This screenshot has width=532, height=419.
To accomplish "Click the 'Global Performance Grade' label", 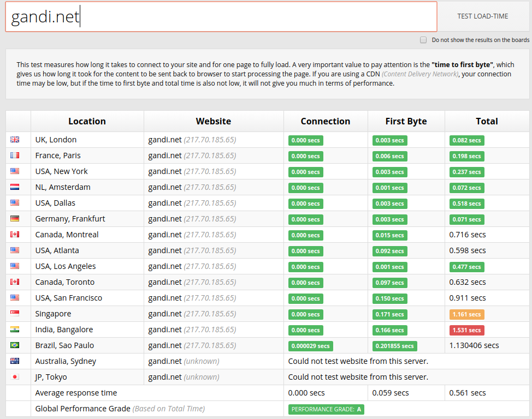I will tap(83, 409).
